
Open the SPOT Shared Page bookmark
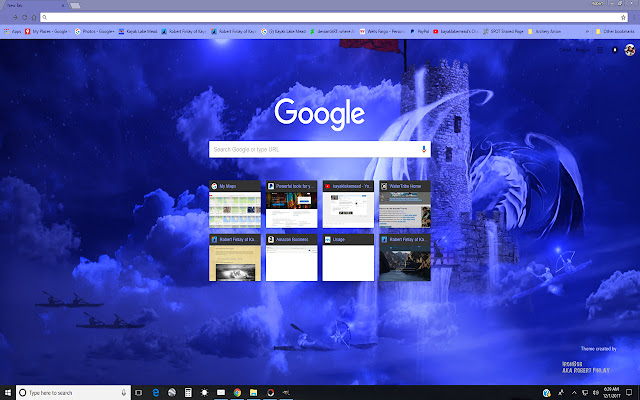pos(503,31)
